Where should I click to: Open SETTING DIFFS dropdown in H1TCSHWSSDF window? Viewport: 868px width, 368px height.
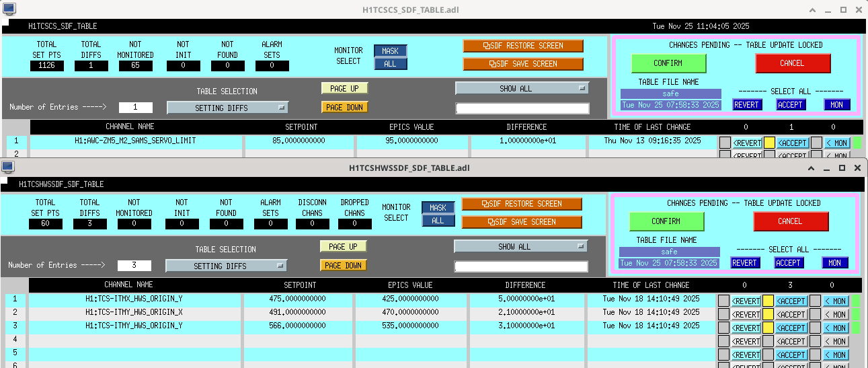tap(226, 266)
